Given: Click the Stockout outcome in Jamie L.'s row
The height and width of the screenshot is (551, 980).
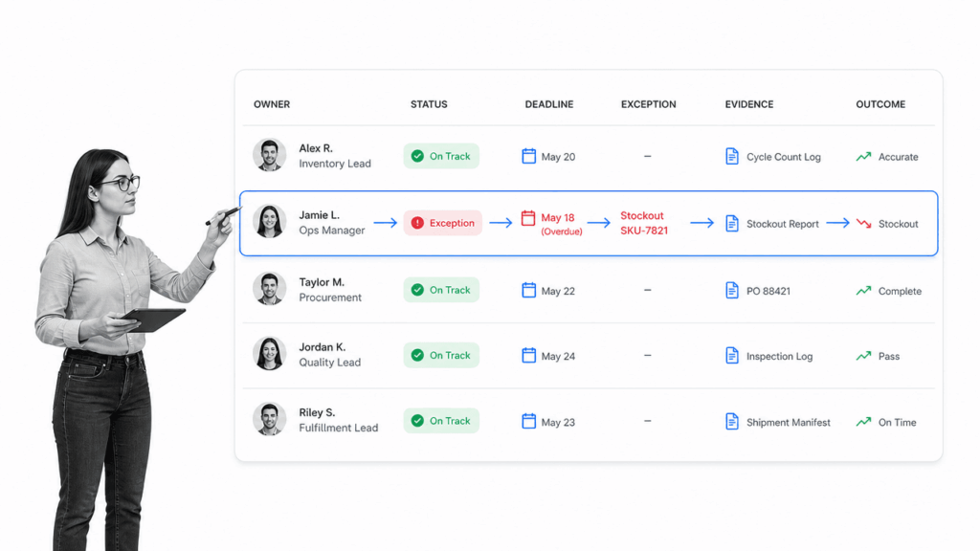Looking at the screenshot, I should [x=898, y=224].
